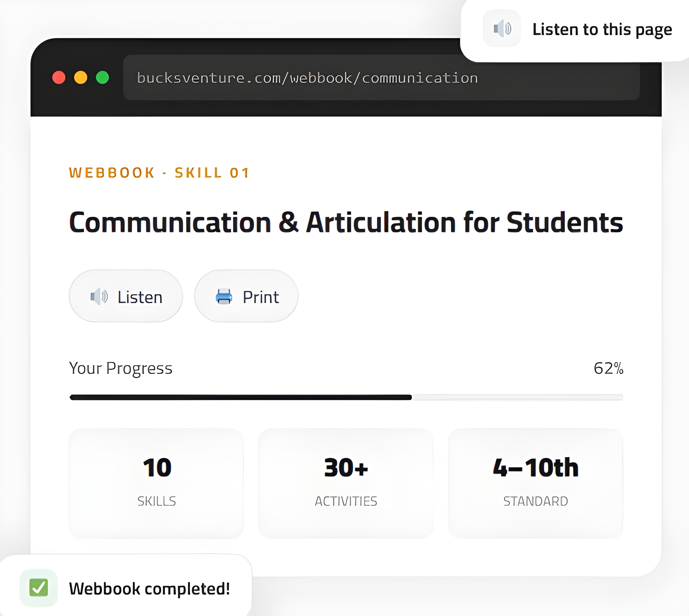
Task: Open the 30+ Activities stat card
Action: 346,483
